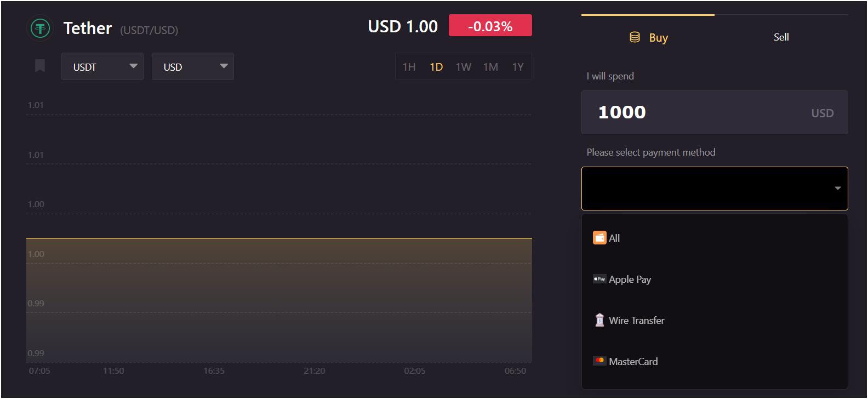Bookmark the USDT/USD trading pair
This screenshot has height=399, width=868.
tap(39, 66)
